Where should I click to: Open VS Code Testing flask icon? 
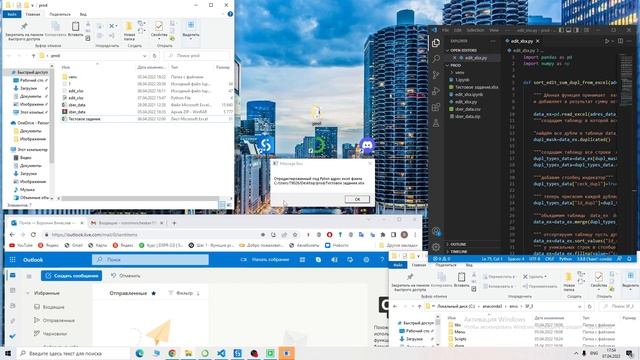pos(436,123)
